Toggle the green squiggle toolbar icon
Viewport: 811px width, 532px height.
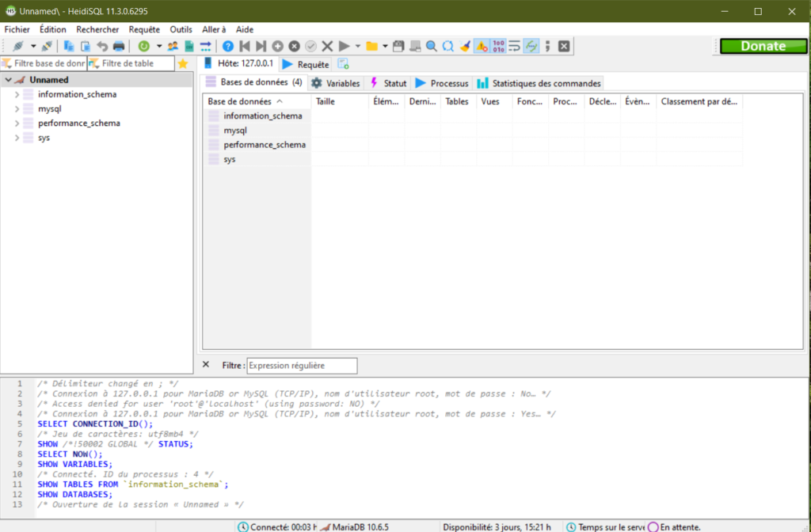pos(531,46)
